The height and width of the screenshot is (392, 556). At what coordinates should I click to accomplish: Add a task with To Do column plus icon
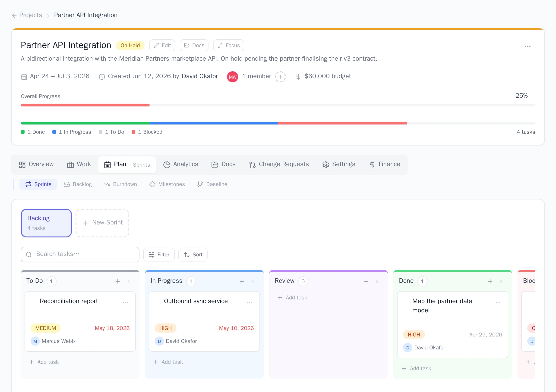pyautogui.click(x=118, y=281)
